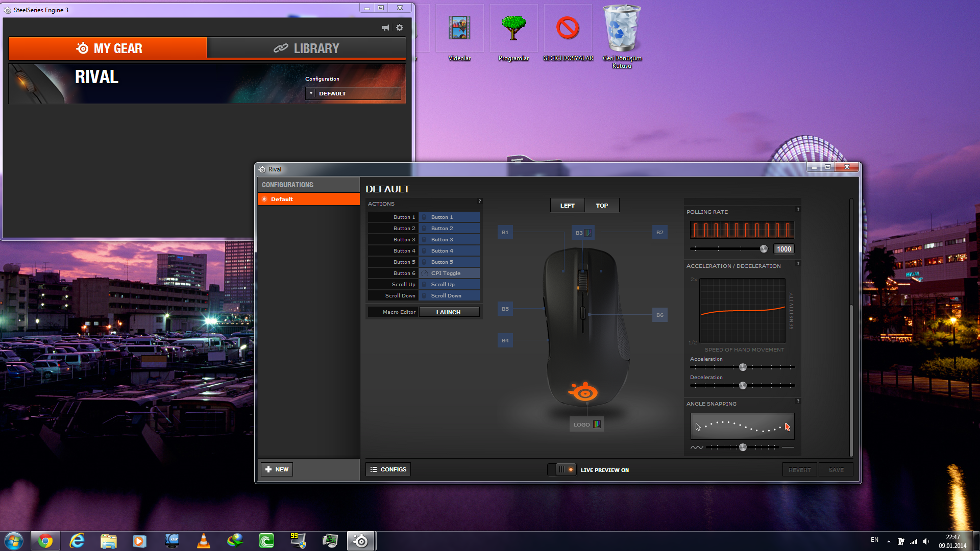Click the LOGO illumination color icon
Screen dimensions: 980x551
tap(597, 424)
